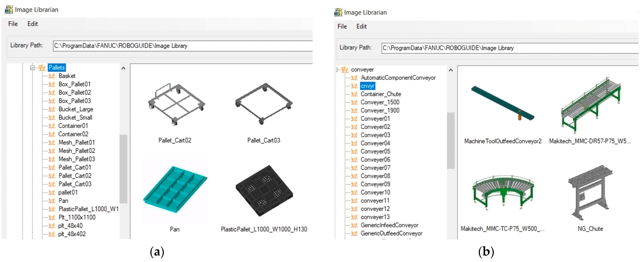
Task: Open the File menu
Action: 13,24
